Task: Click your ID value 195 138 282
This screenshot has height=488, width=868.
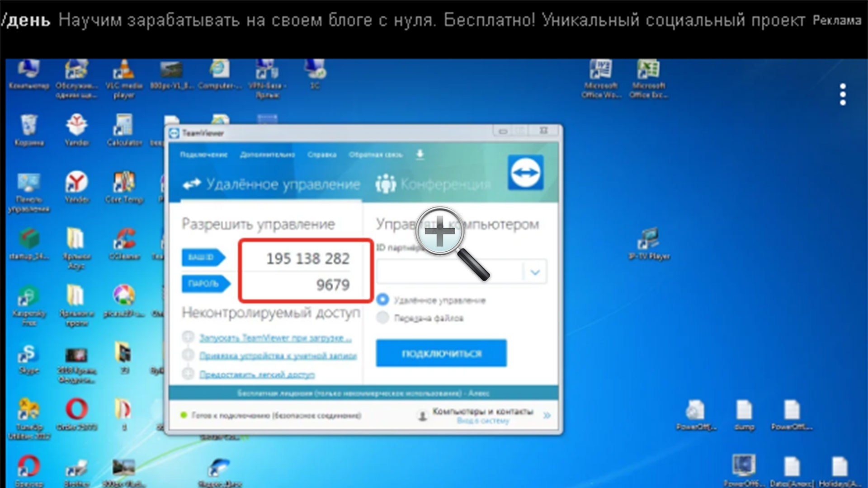Action: [308, 258]
